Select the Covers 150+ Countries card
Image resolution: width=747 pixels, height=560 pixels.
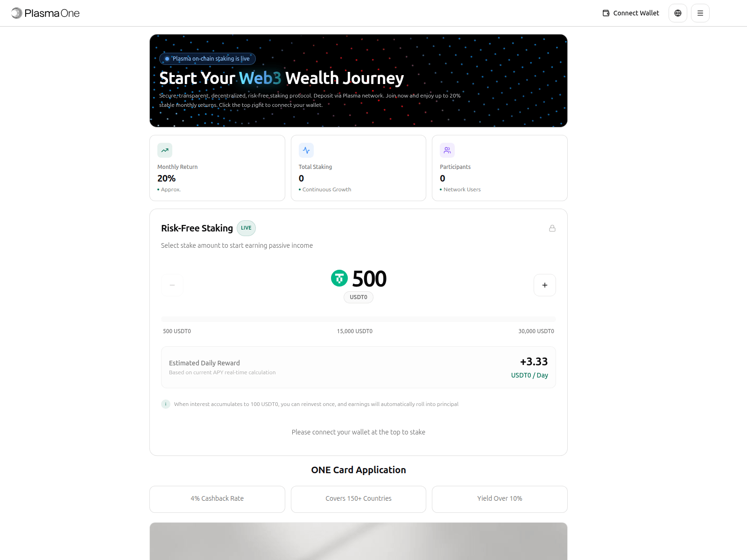[359, 499]
